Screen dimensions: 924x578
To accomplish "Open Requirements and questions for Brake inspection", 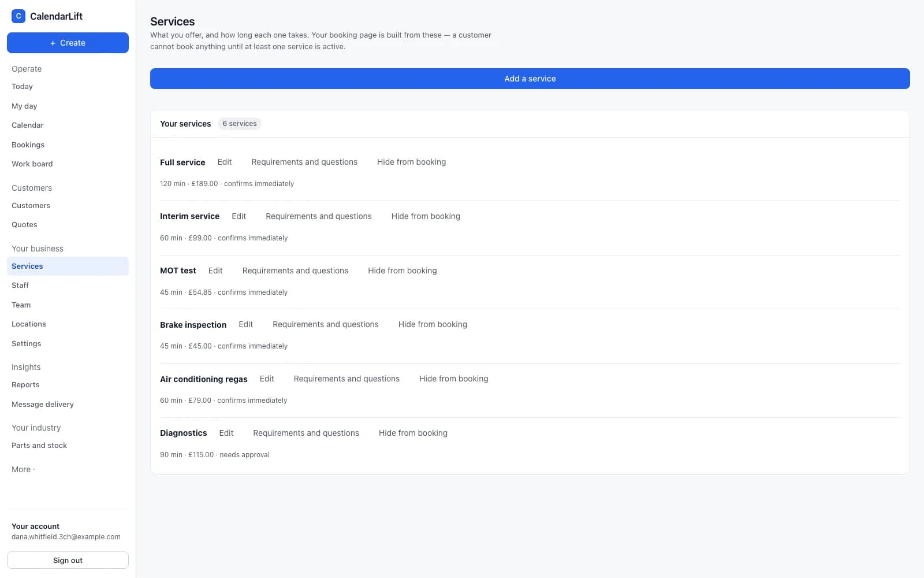I will [326, 324].
